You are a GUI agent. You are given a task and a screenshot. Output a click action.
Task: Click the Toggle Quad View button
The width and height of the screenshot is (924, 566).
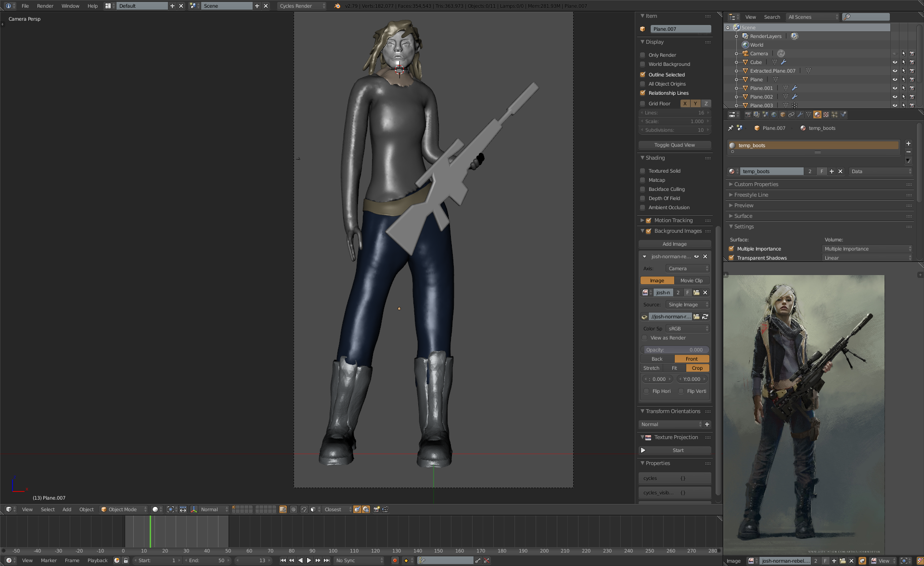(x=674, y=145)
